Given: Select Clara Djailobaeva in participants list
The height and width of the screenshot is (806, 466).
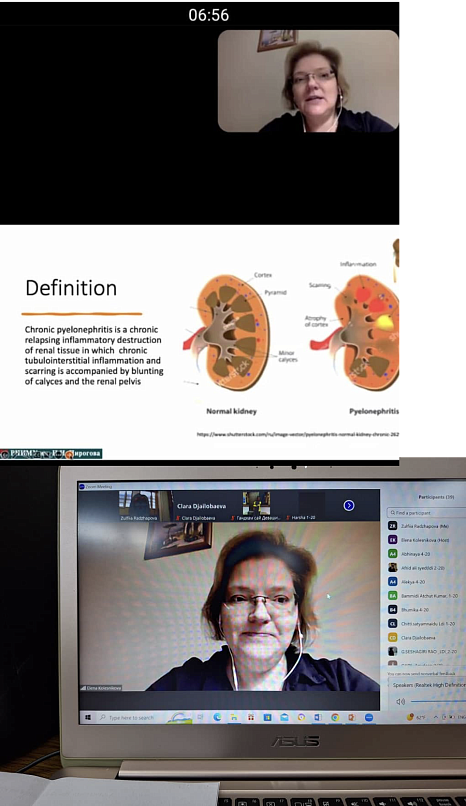Looking at the screenshot, I should (x=426, y=637).
